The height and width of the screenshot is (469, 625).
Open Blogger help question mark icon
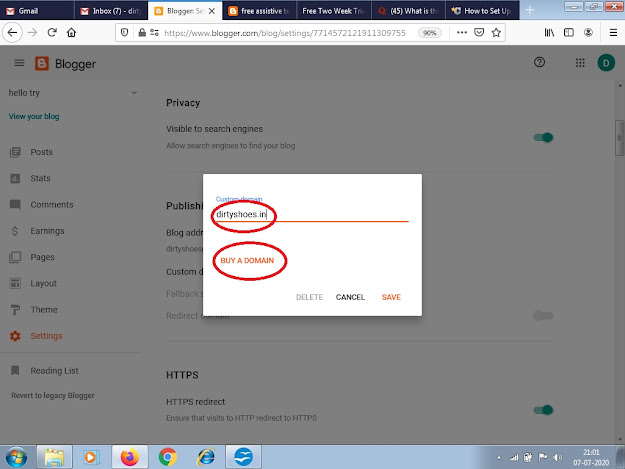click(x=539, y=62)
